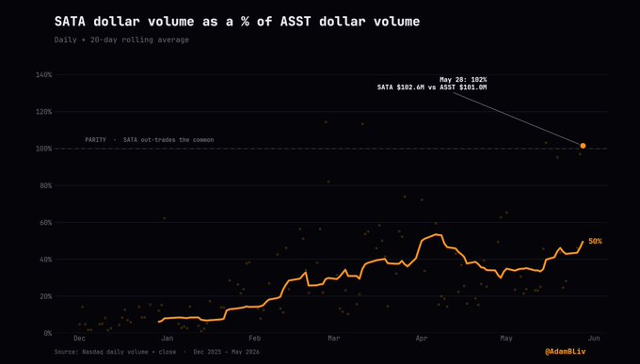
Task: Click the 100% y-axis label
Action: [43, 149]
